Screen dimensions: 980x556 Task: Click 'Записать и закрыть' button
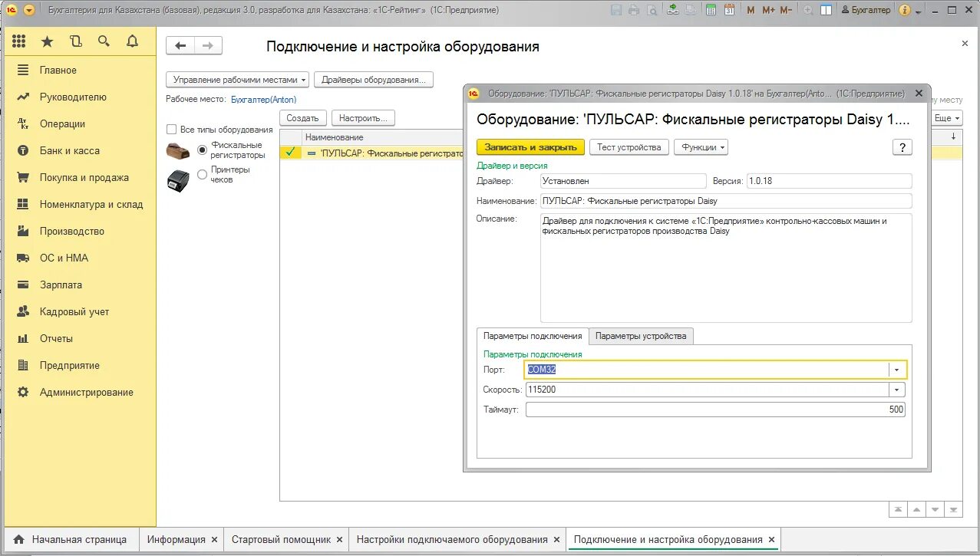(x=530, y=147)
